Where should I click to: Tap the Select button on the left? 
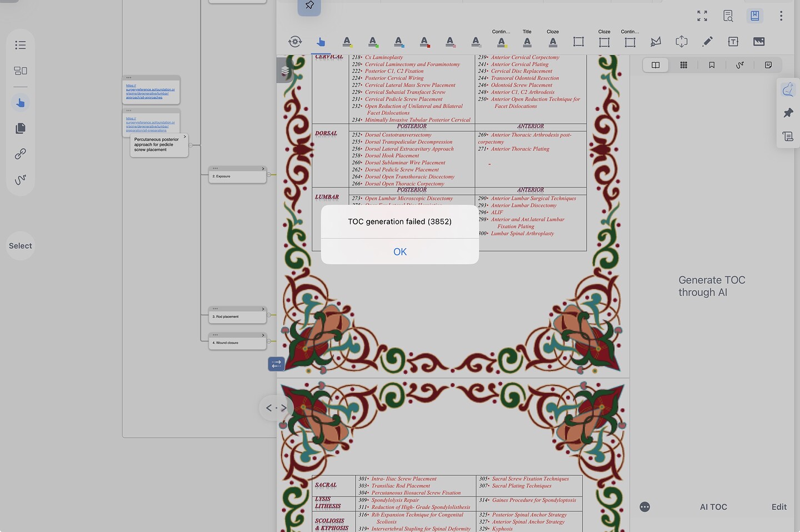click(x=21, y=246)
